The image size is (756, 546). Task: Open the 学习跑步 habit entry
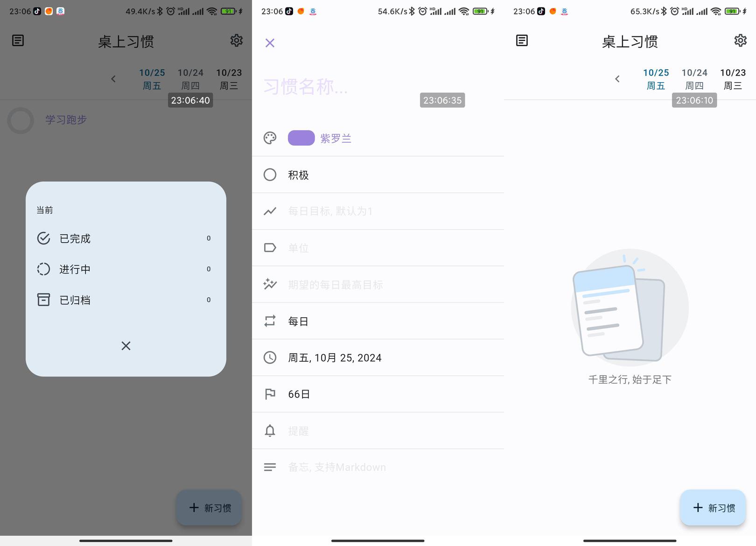(66, 120)
